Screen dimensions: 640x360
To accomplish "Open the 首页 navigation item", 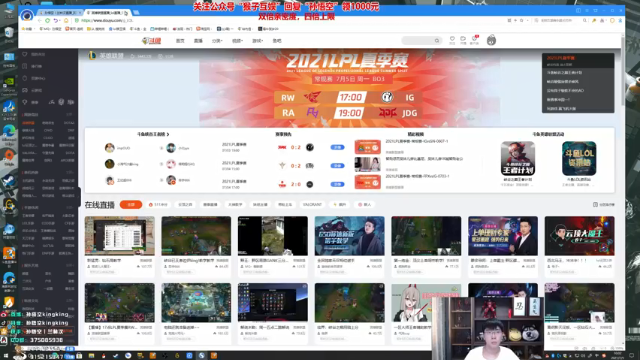I will (180, 41).
